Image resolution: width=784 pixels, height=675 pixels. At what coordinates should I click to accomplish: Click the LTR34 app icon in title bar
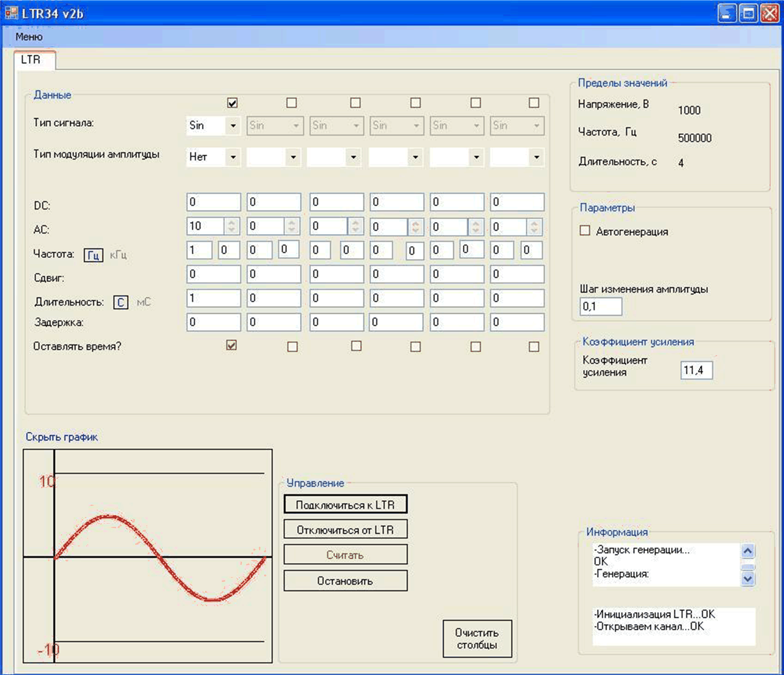tap(11, 13)
